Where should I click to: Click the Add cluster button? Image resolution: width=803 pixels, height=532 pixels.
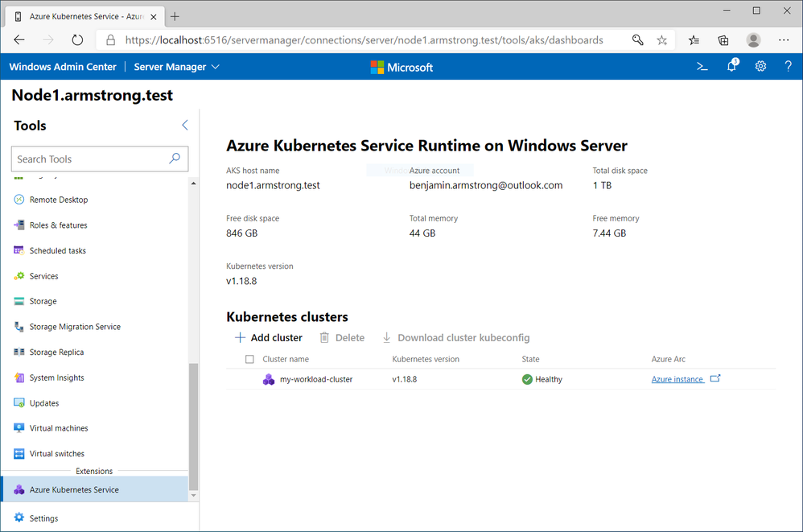tap(269, 338)
